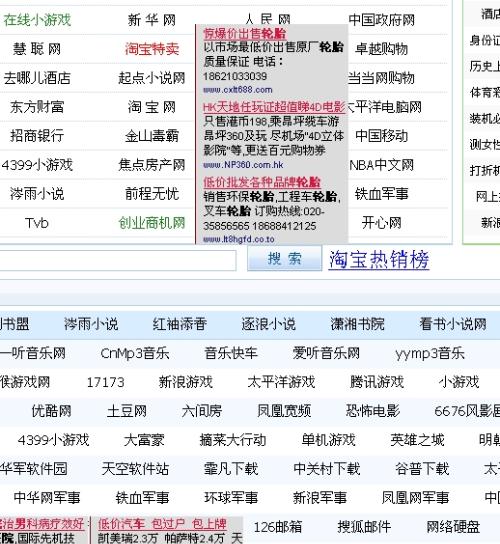
Task: Open 新浪游戏 link
Action: [186, 382]
